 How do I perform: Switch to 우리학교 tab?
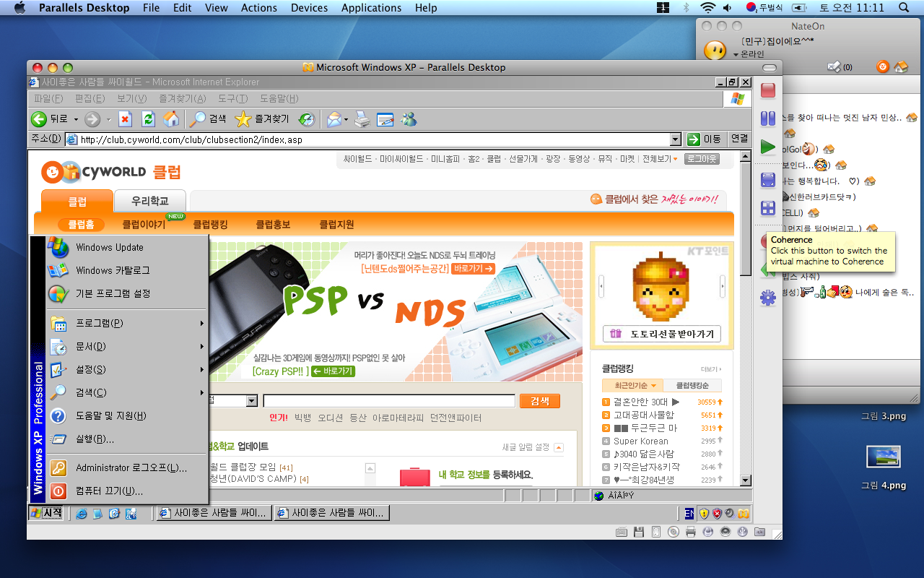(x=150, y=201)
